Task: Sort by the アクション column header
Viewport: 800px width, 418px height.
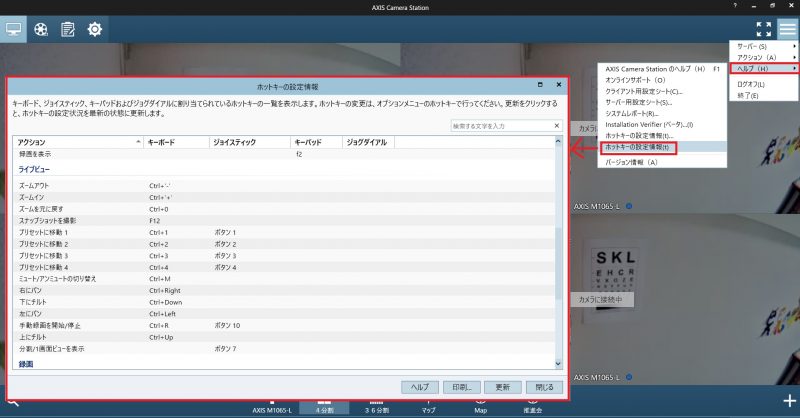Action: tap(79, 142)
